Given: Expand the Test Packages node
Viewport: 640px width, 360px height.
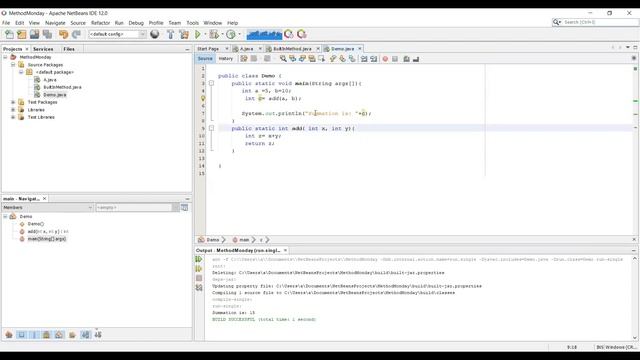Looking at the screenshot, I should (13, 102).
